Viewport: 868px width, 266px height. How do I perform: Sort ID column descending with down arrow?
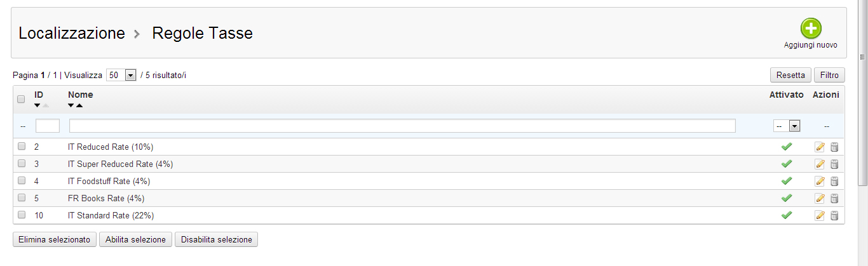37,105
